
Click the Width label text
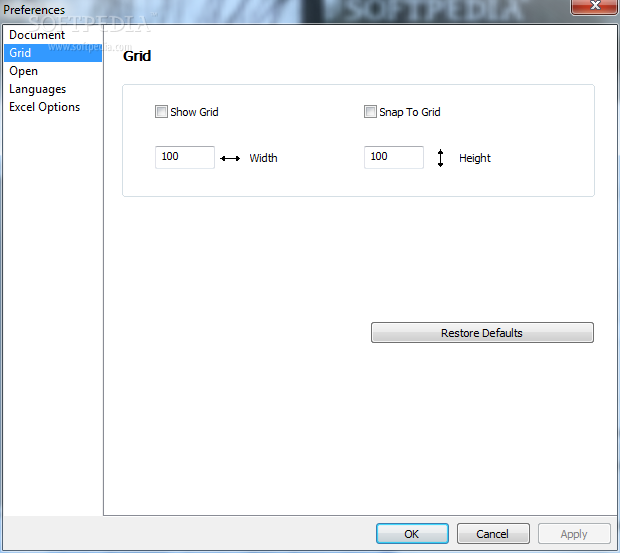(263, 158)
